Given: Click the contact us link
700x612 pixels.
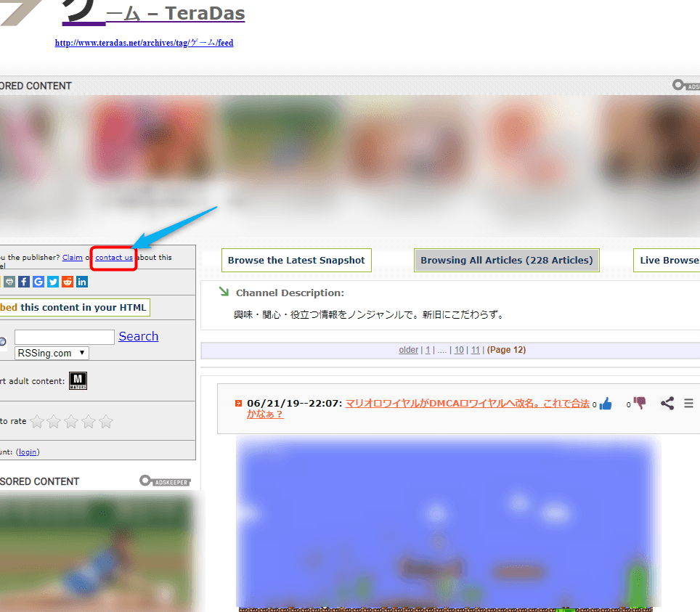Looking at the screenshot, I should pyautogui.click(x=114, y=258).
